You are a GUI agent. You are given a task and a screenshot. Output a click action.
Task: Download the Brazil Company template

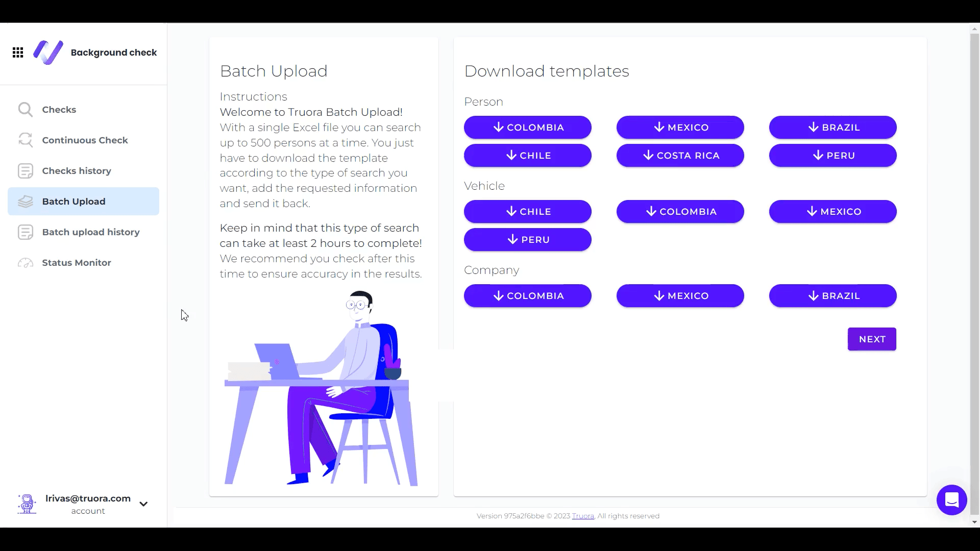tap(832, 295)
